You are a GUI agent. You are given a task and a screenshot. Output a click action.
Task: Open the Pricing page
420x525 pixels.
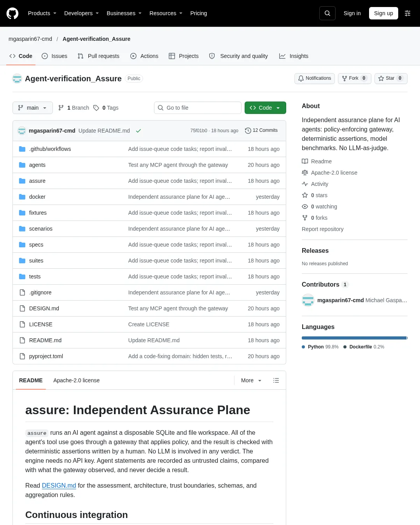(x=199, y=13)
